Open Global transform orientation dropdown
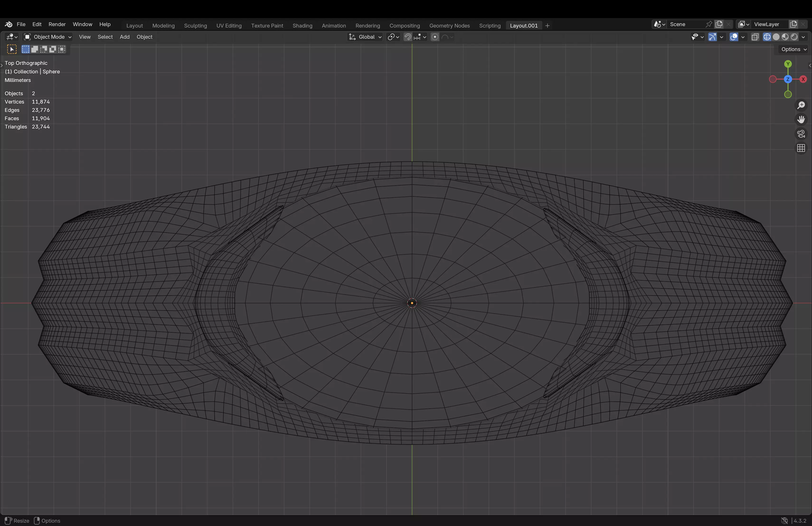Viewport: 812px width, 526px height. click(x=365, y=37)
